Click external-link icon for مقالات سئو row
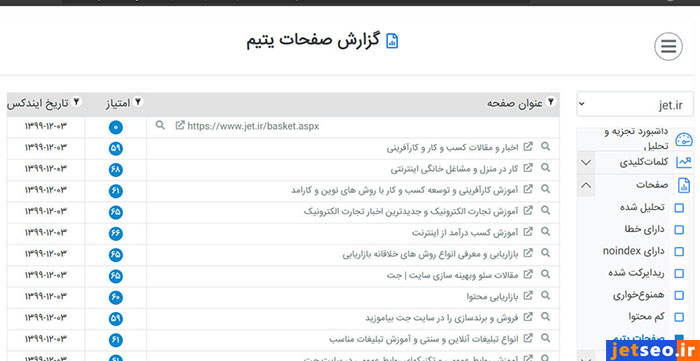 point(528,274)
